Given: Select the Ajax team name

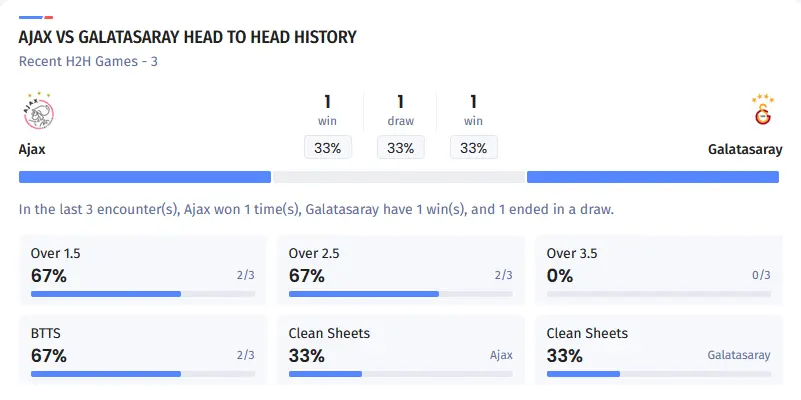Looking at the screenshot, I should click(x=33, y=149).
